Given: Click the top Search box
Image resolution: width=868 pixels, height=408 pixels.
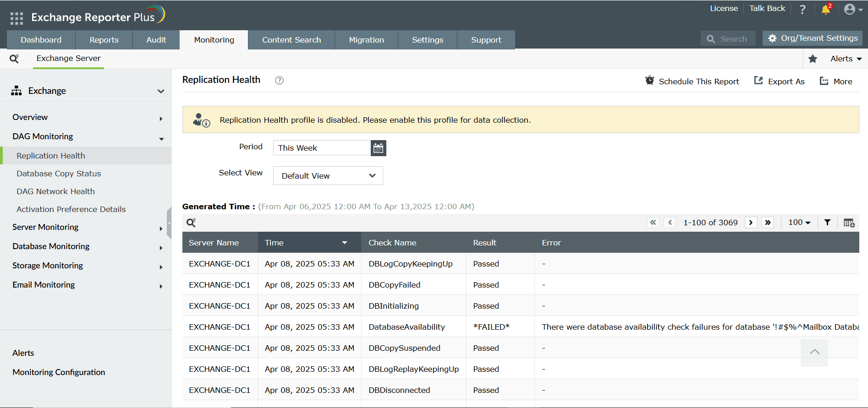Looking at the screenshot, I should [x=728, y=39].
